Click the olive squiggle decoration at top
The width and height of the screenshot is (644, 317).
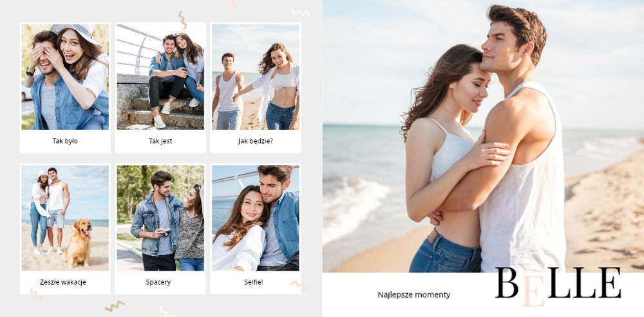(182, 20)
